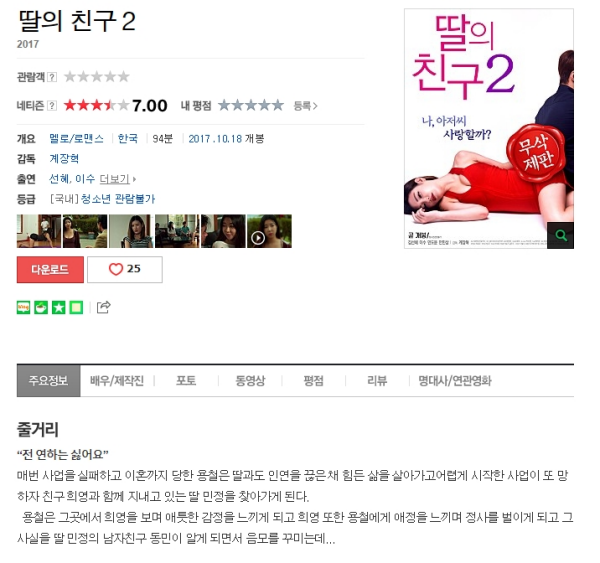Click the green memo square icon
Viewport: 600px width, 563px height.
(x=76, y=307)
